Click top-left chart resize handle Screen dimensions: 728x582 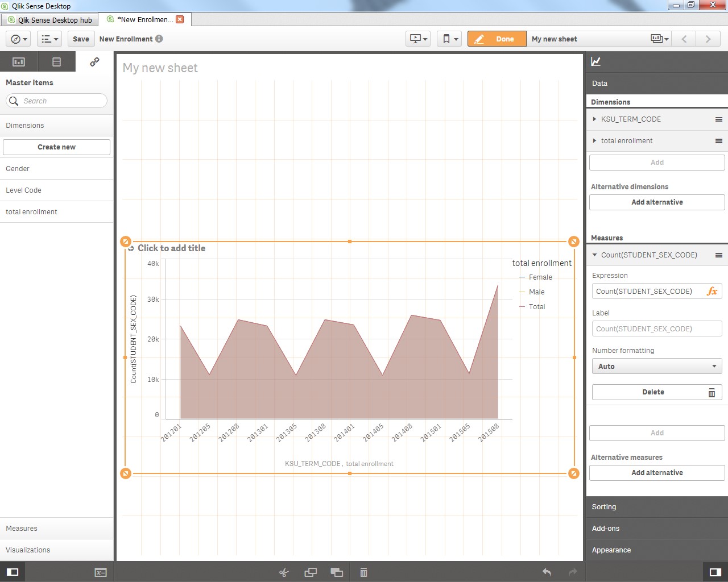point(126,242)
